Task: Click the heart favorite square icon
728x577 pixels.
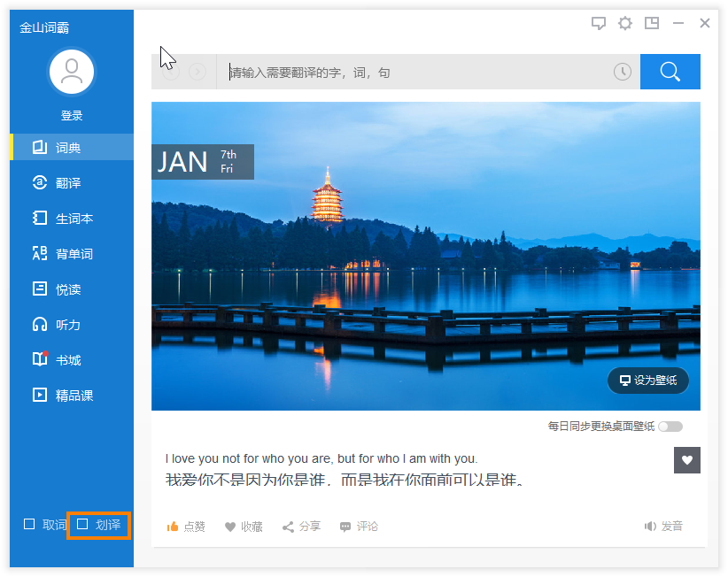Action: pos(687,460)
